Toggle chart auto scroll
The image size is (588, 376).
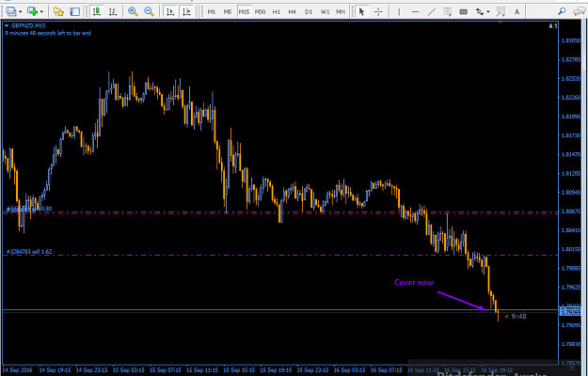coord(170,11)
